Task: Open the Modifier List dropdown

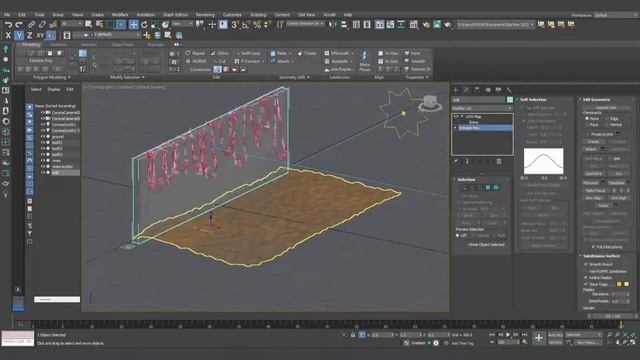Action: [x=482, y=108]
